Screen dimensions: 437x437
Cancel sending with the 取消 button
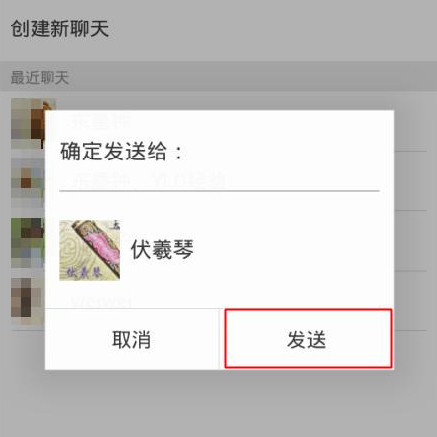(x=132, y=340)
